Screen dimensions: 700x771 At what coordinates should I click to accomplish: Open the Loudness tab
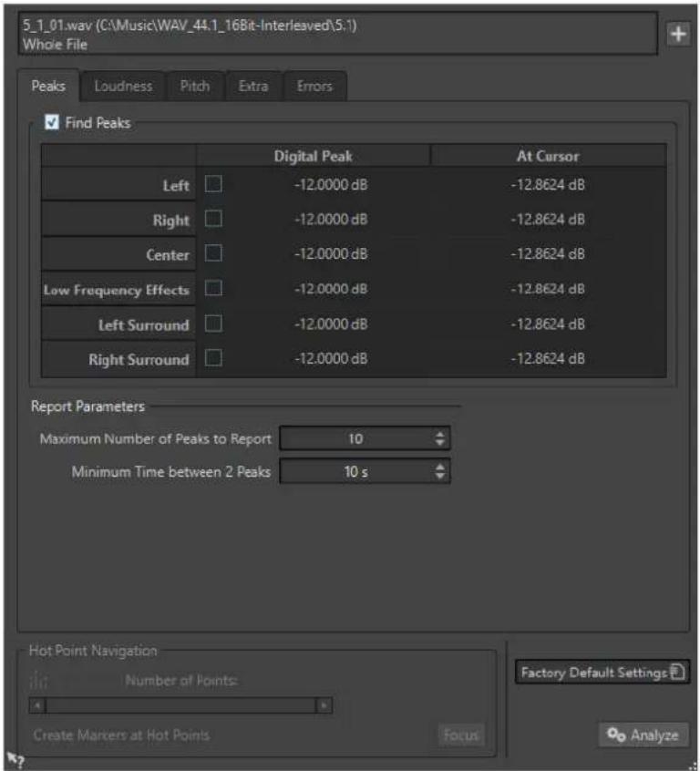[123, 87]
